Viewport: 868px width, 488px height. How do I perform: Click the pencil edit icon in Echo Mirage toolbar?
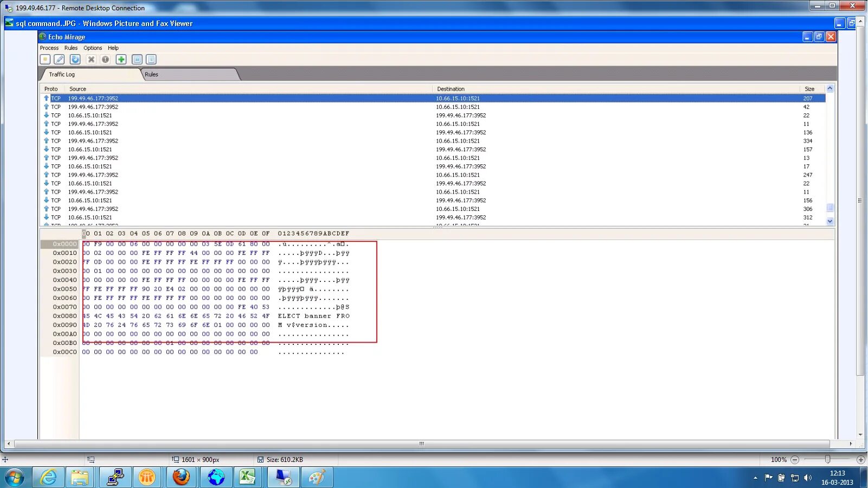pyautogui.click(x=60, y=59)
